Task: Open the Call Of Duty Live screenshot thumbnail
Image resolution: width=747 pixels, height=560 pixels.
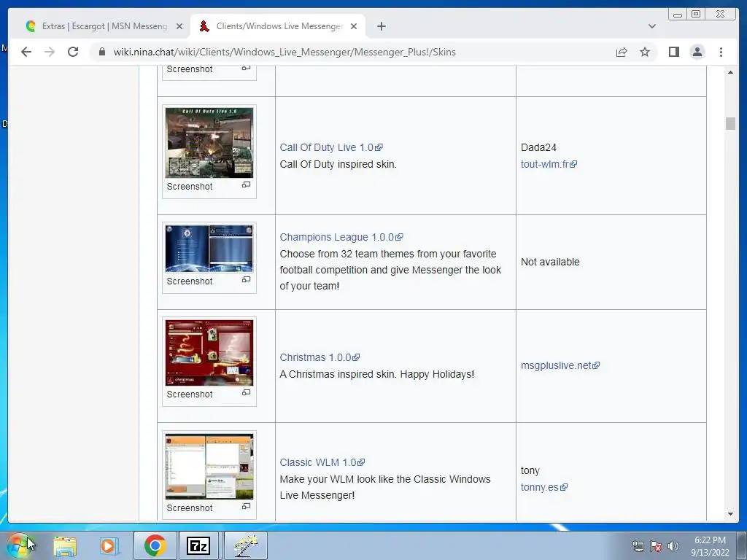Action: tap(209, 143)
